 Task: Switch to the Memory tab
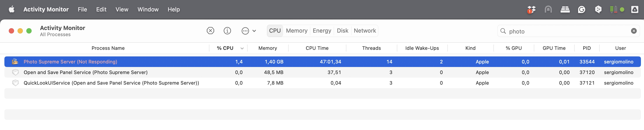pyautogui.click(x=297, y=31)
